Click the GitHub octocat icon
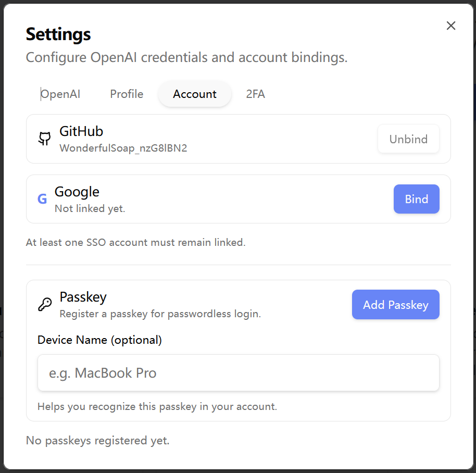This screenshot has width=476, height=473. point(45,139)
